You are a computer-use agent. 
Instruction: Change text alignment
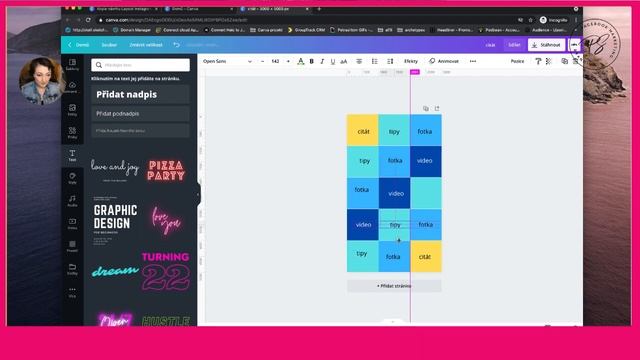coord(359,61)
